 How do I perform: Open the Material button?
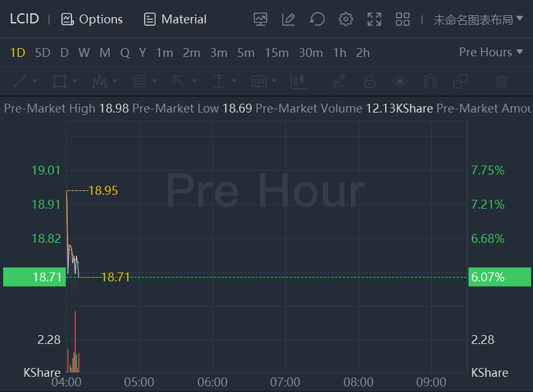pos(175,20)
